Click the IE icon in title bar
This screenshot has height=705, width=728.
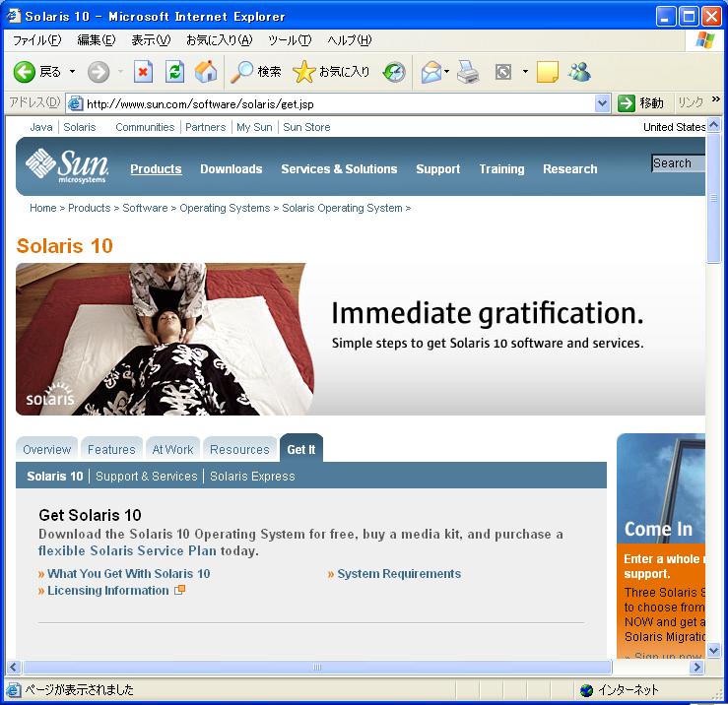14,16
